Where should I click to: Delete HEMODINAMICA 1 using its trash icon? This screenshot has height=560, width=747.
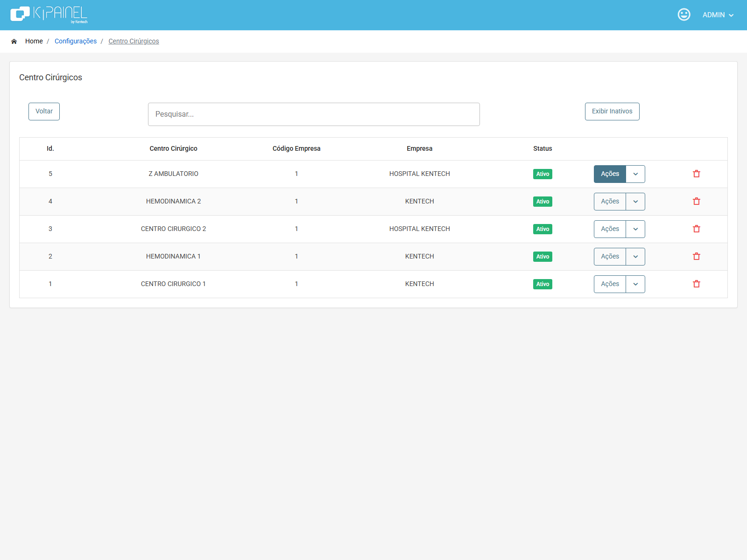[697, 256]
